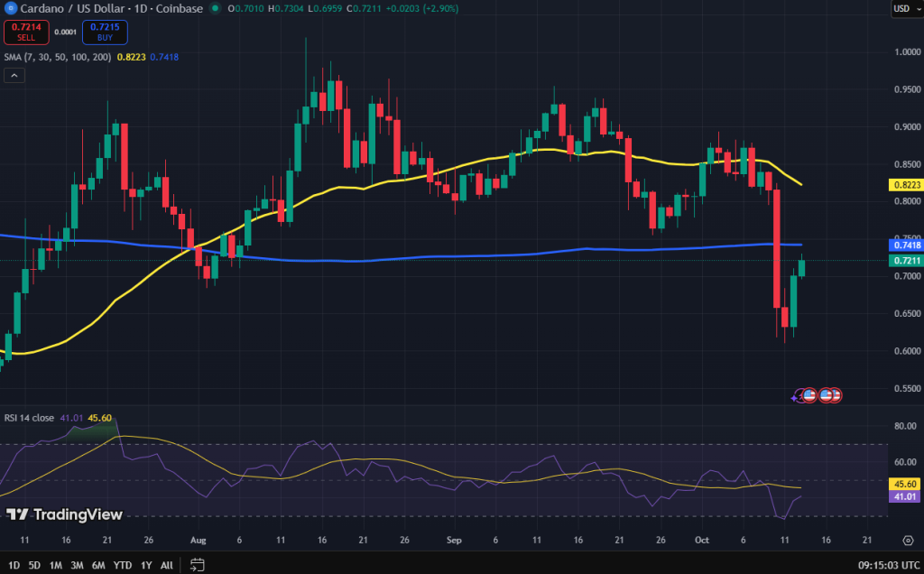Select the 1D time range
This screenshot has height=574, width=924.
(14, 565)
